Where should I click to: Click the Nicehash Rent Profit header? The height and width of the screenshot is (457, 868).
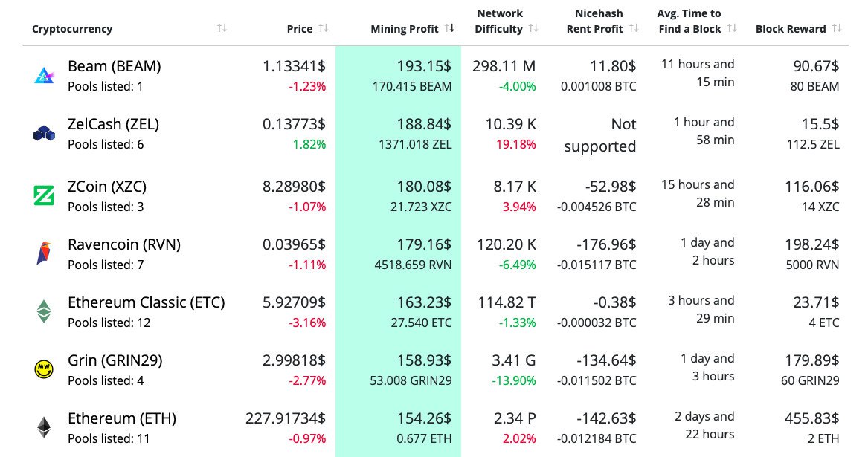coord(595,21)
